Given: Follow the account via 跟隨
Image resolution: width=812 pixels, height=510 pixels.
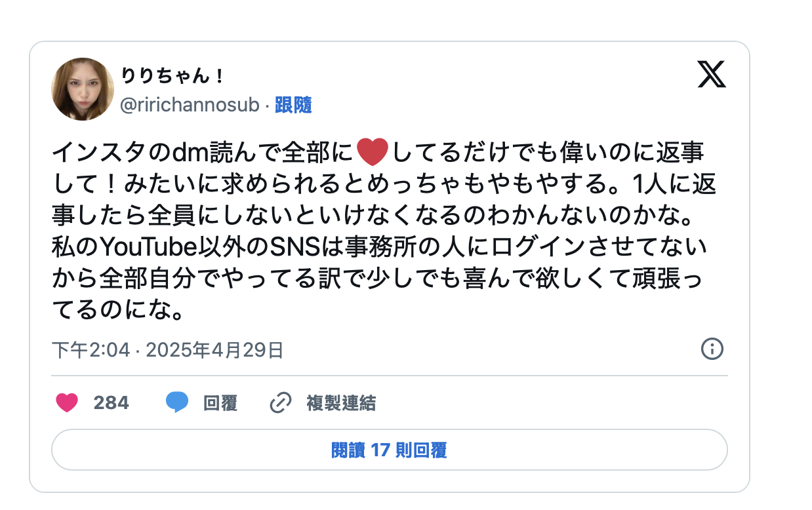Looking at the screenshot, I should 293,105.
